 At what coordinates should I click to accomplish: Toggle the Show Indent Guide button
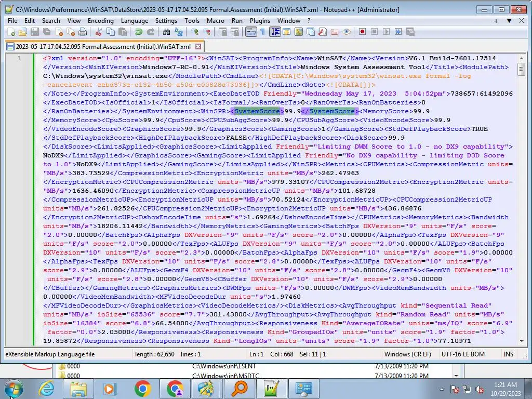click(274, 32)
